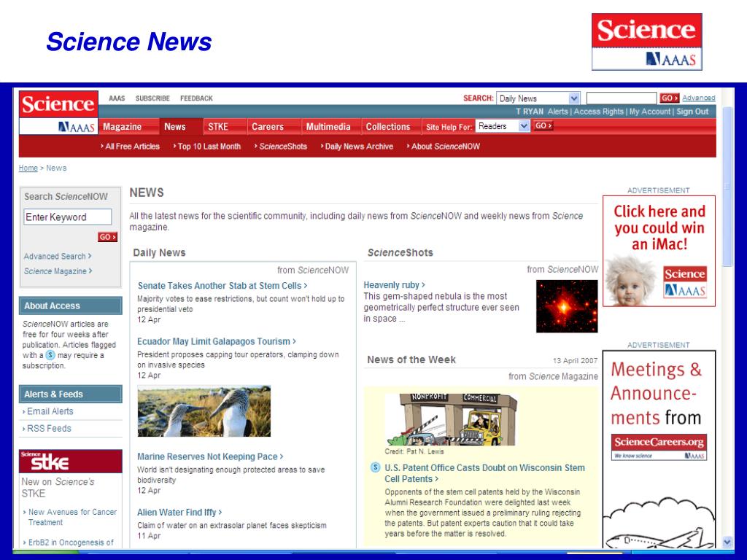Open the Multimedia tab
This screenshot has width=747, height=560.
coord(328,127)
